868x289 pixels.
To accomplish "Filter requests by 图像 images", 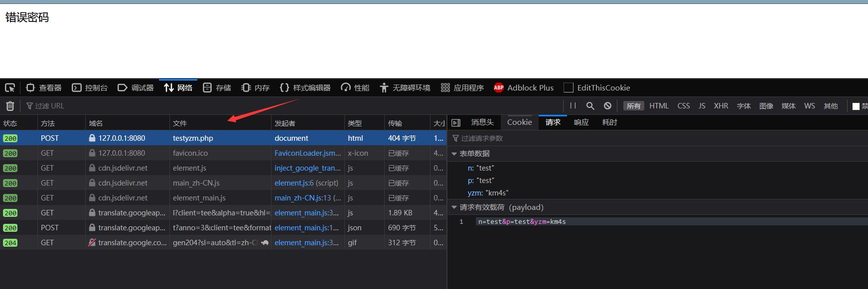I will (766, 106).
